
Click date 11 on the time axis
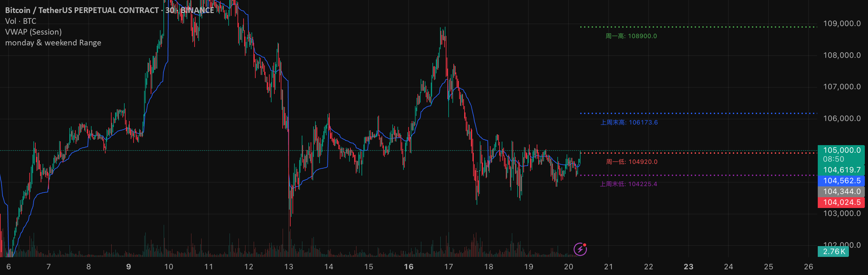209,267
